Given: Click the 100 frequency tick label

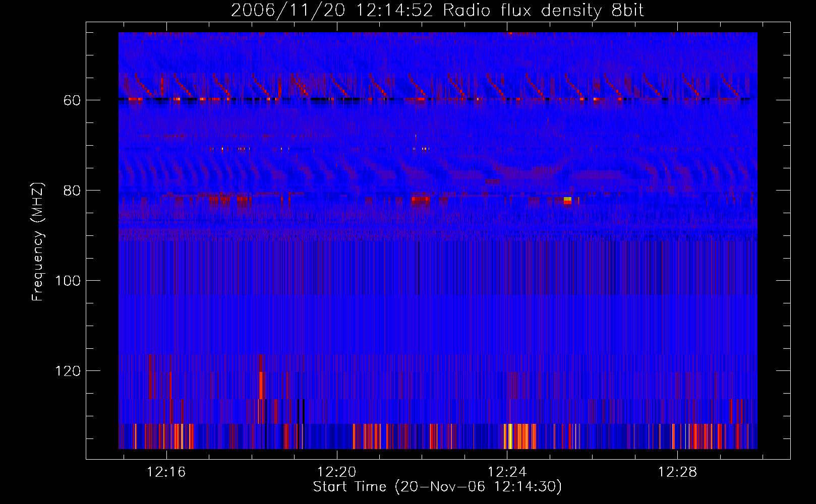Looking at the screenshot, I should (68, 281).
